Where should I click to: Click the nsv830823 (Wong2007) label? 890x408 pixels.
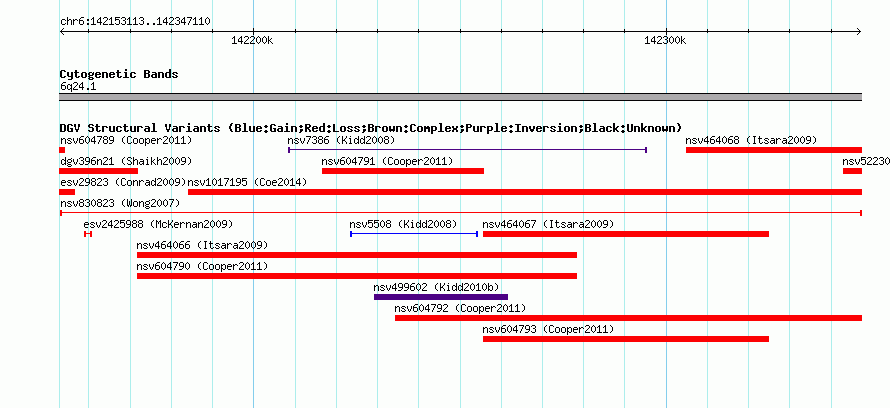coord(120,203)
